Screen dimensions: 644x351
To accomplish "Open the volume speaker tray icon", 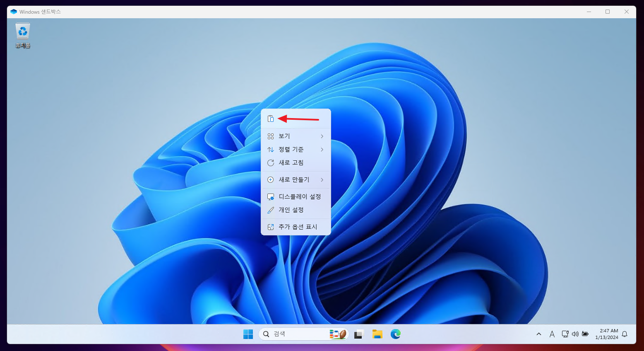I will 575,334.
